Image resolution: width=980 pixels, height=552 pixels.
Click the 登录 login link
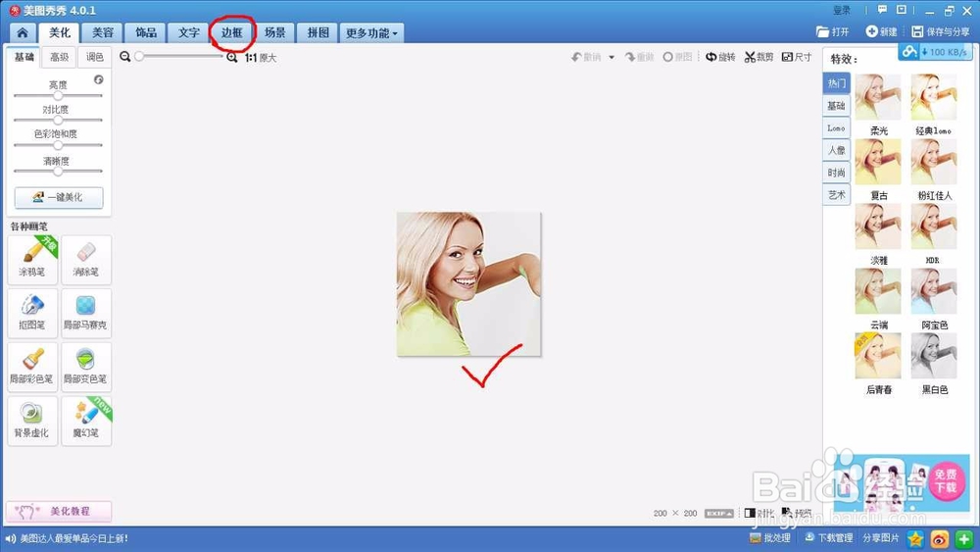[842, 10]
